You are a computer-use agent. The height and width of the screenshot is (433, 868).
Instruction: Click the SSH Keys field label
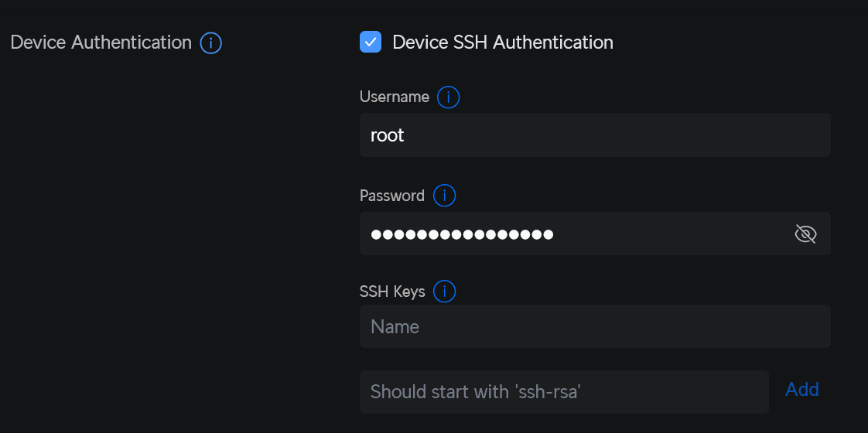tap(392, 292)
